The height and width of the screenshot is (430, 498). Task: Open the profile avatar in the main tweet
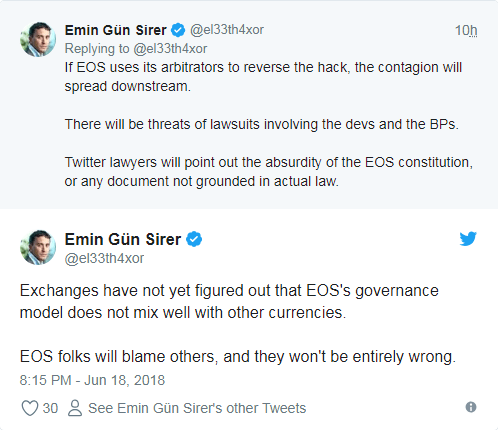coord(38,247)
